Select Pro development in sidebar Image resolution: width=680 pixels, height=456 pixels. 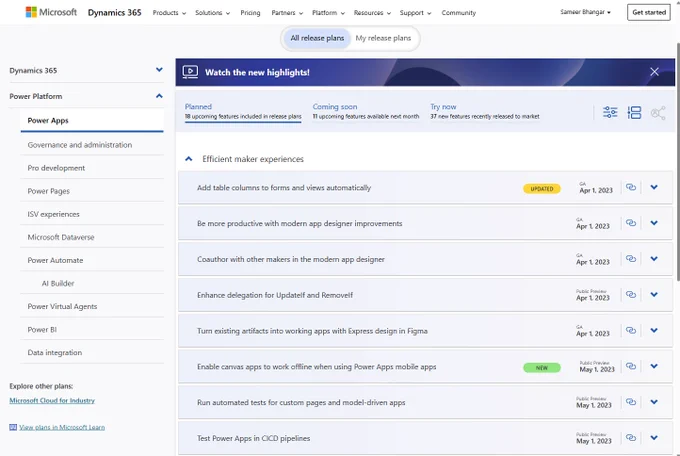(x=92, y=168)
